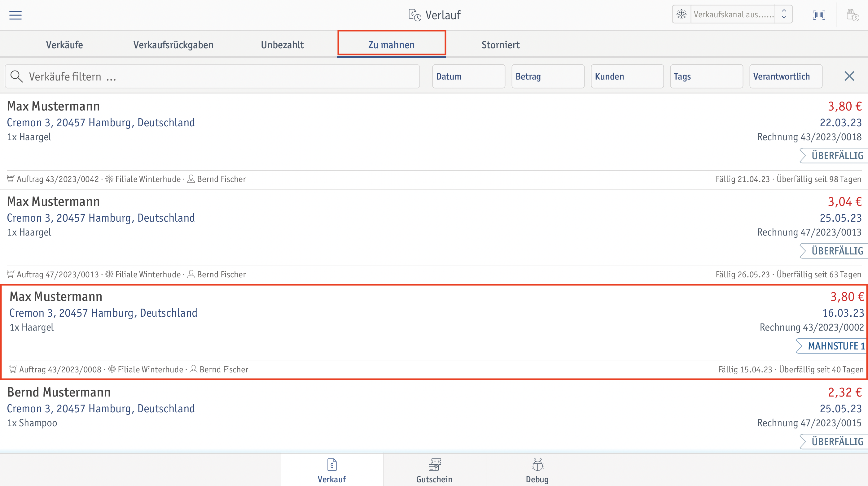Switch to the Unbezahlt tab
Image resolution: width=868 pixels, height=486 pixels.
pyautogui.click(x=283, y=45)
